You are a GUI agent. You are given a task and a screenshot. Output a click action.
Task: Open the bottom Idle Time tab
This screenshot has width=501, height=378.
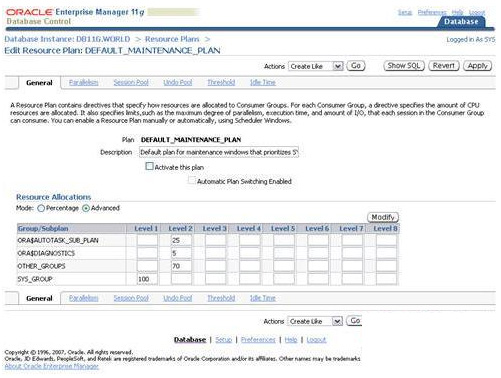263,298
